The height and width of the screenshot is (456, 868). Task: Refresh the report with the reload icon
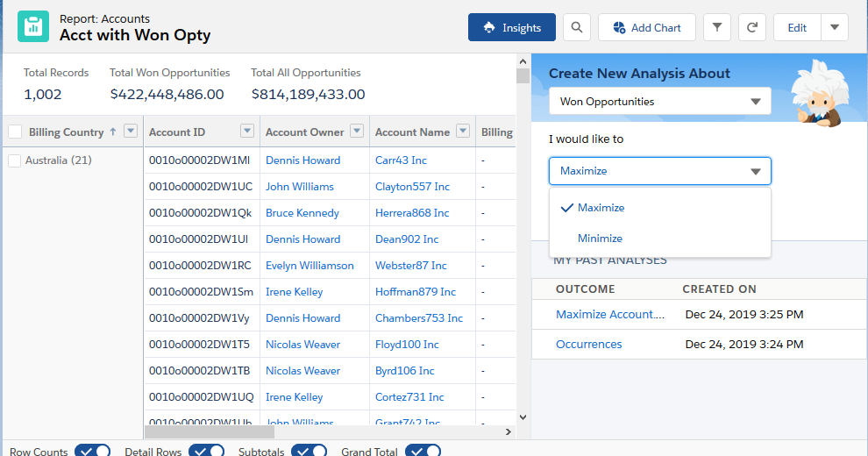[751, 28]
